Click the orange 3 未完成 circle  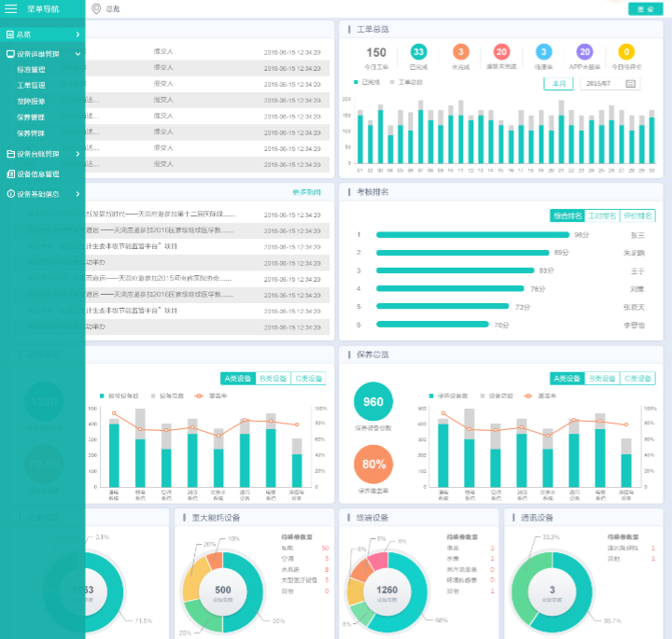[x=460, y=52]
